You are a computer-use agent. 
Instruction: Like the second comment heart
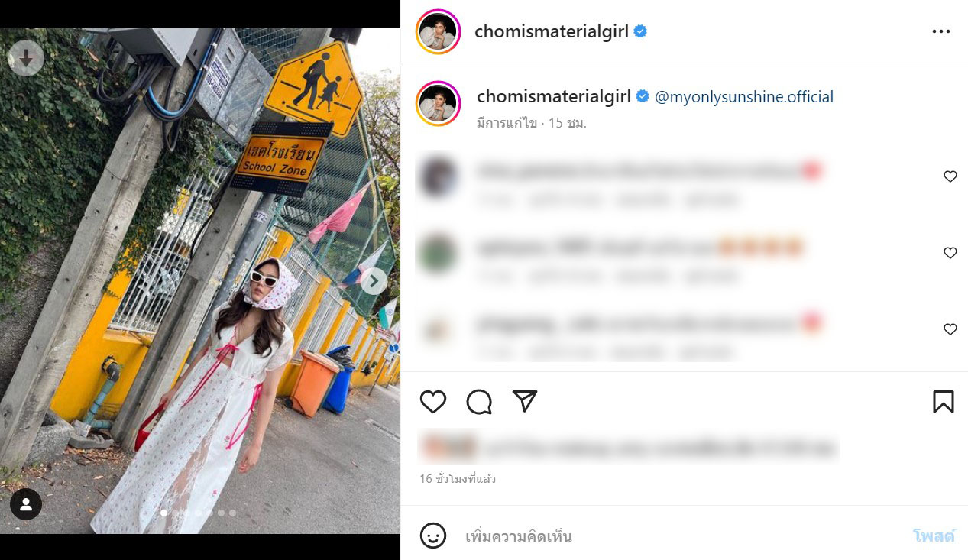point(950,253)
